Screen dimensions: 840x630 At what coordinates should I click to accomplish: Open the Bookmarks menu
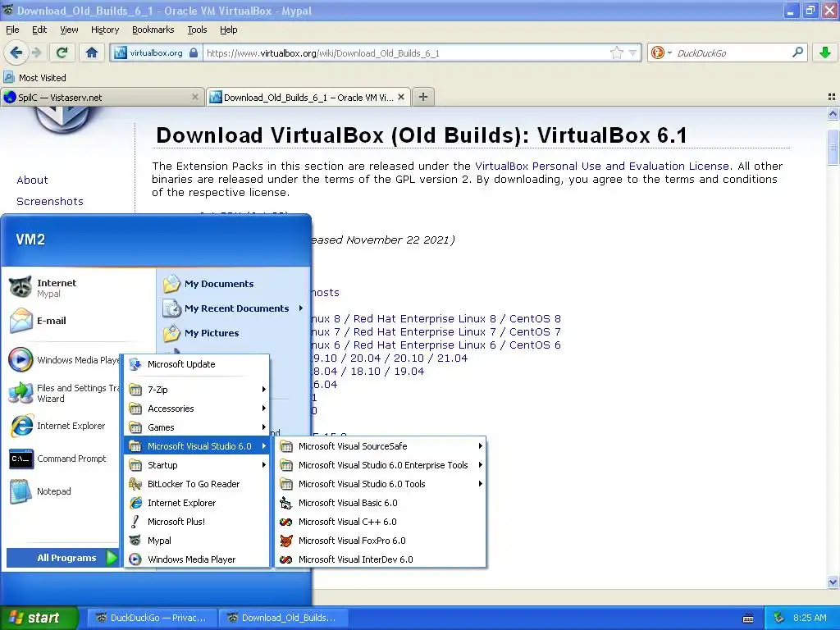click(153, 30)
